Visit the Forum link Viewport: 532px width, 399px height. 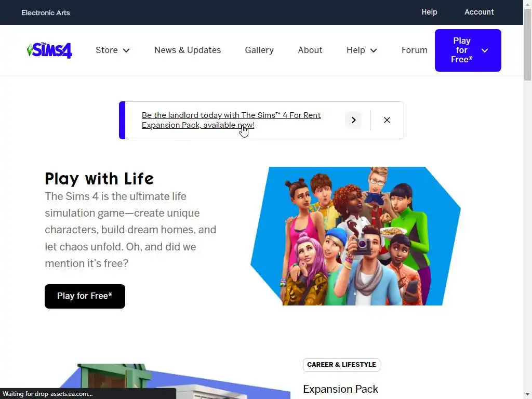414,50
